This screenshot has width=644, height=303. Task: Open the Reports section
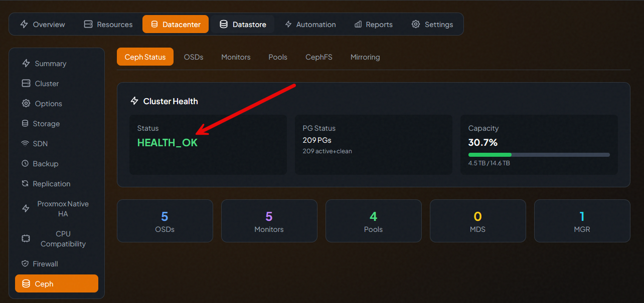(373, 24)
